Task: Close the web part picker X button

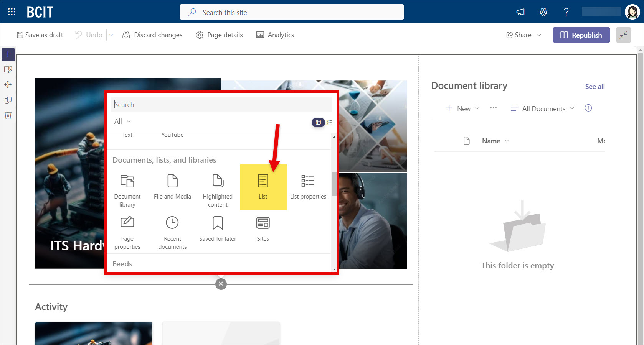Action: tap(221, 284)
